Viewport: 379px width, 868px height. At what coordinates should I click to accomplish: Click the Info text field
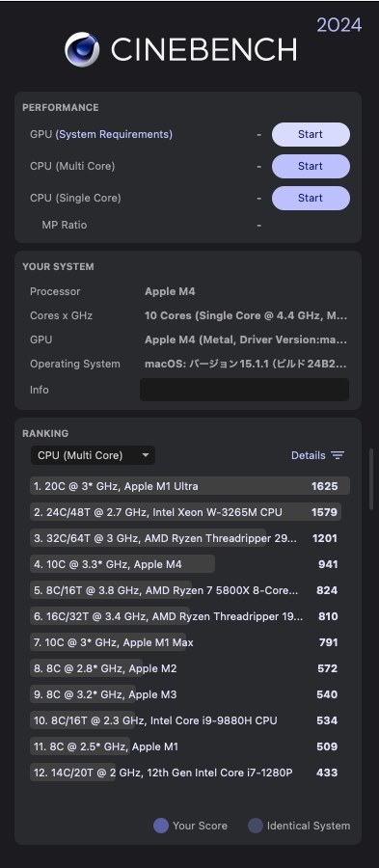tap(244, 390)
